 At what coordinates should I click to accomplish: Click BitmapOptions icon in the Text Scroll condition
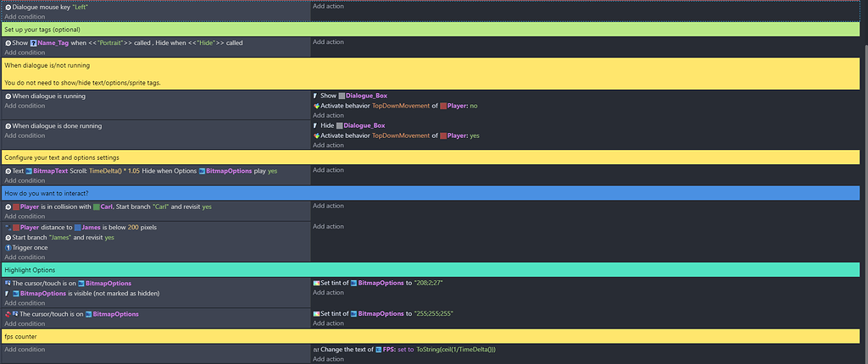(202, 171)
